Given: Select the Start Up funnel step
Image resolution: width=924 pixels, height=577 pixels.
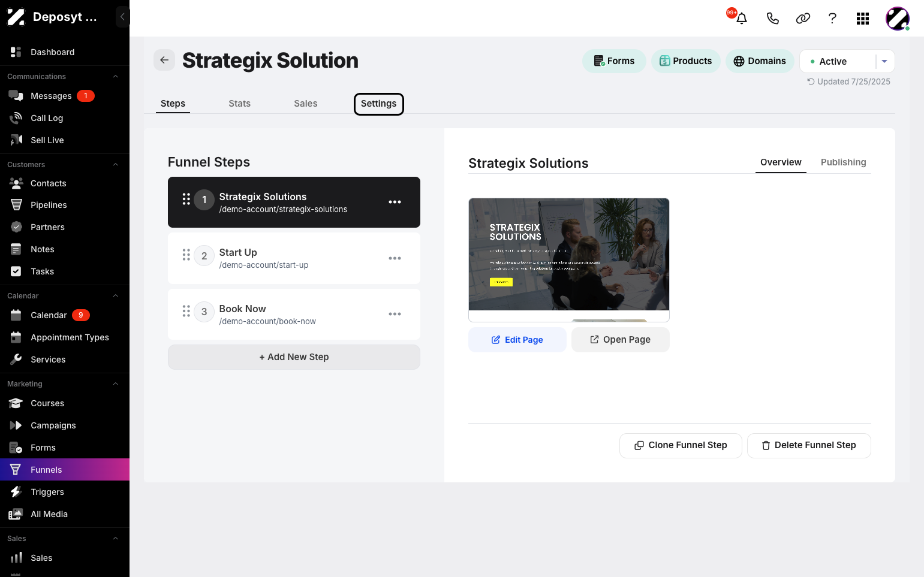Looking at the screenshot, I should click(294, 258).
